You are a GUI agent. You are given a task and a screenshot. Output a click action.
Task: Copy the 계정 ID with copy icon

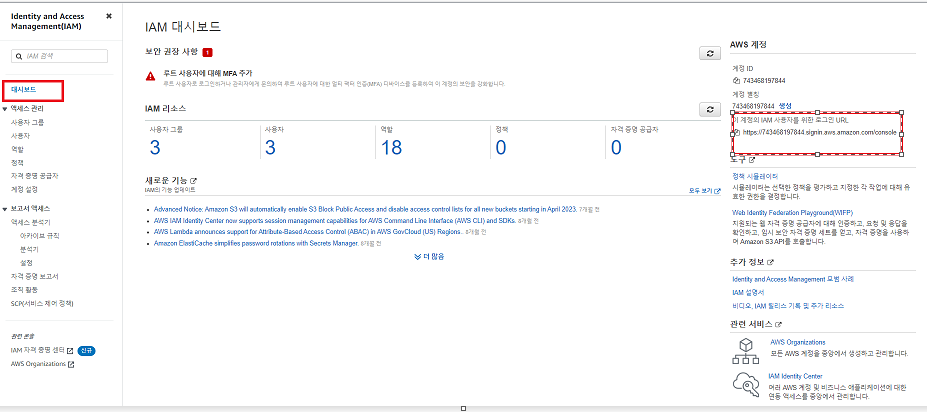tap(736, 80)
